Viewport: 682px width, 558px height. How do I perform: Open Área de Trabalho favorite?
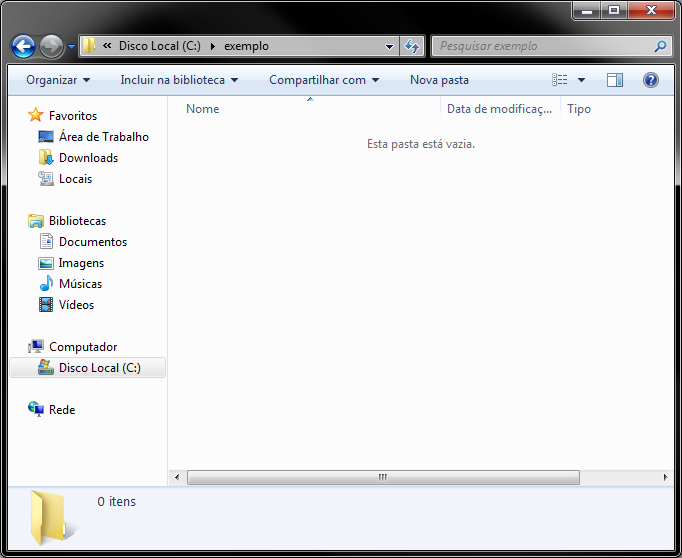point(104,137)
